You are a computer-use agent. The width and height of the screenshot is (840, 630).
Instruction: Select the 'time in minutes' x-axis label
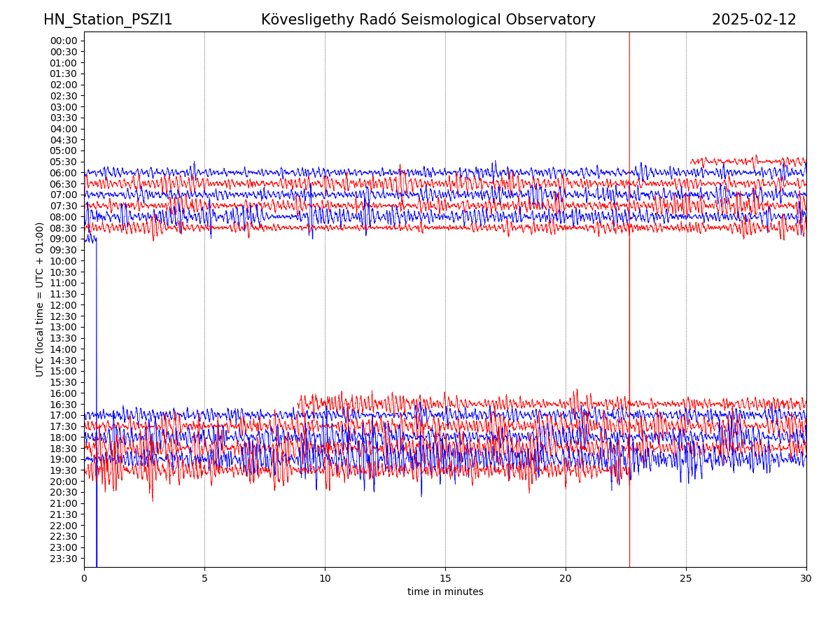pos(445,592)
